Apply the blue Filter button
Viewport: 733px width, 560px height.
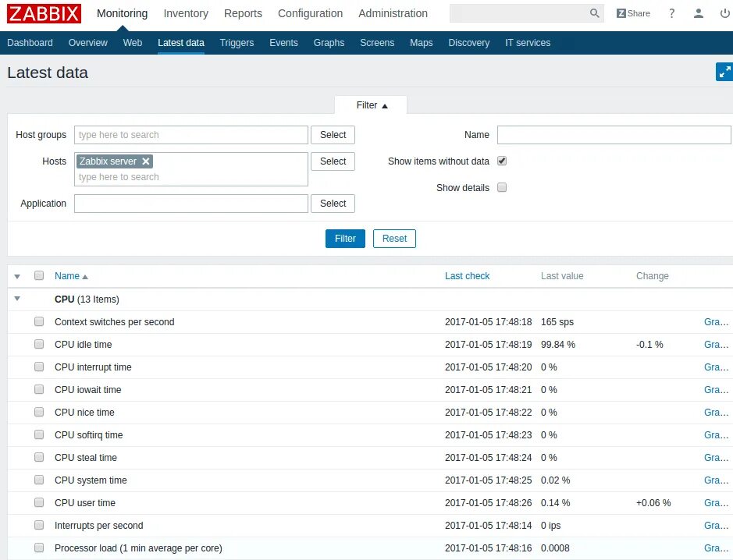[x=345, y=239]
